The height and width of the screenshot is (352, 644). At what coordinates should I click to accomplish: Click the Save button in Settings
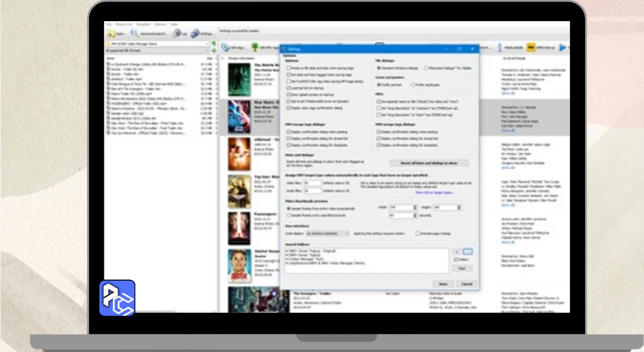point(443,284)
